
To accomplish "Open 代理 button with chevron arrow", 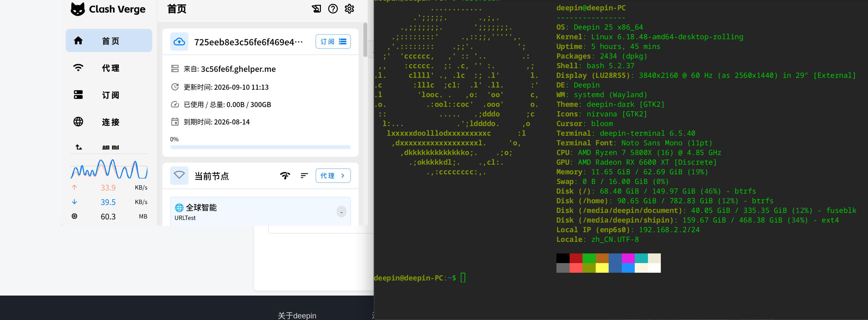I will click(333, 176).
